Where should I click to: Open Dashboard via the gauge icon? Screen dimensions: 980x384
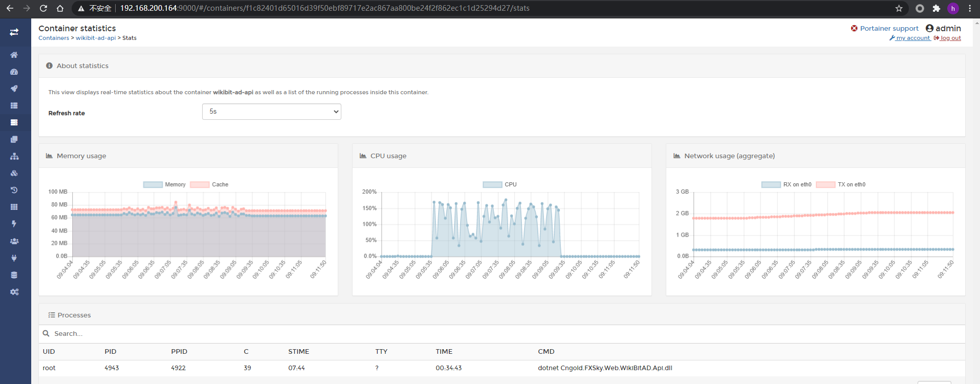(x=14, y=72)
